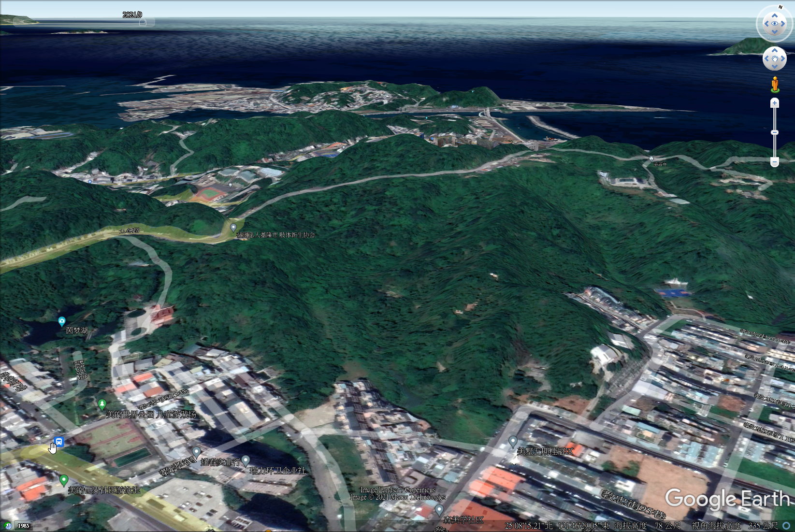The height and width of the screenshot is (532, 795).
Task: Click the orange Pegman Street View icon
Action: [x=775, y=85]
